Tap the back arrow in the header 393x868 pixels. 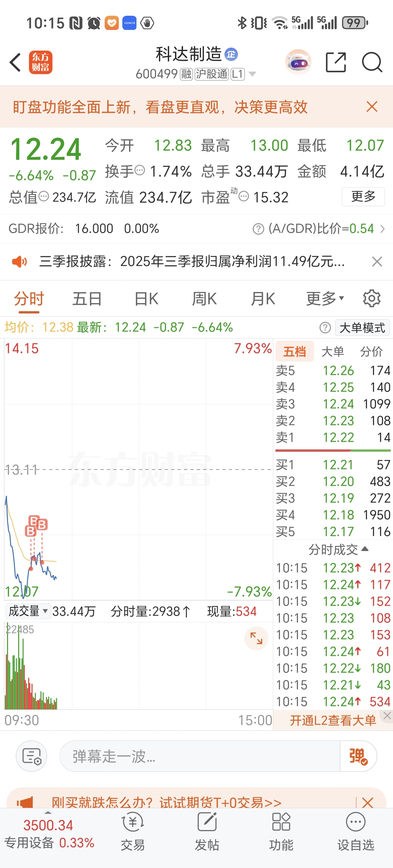[x=15, y=62]
